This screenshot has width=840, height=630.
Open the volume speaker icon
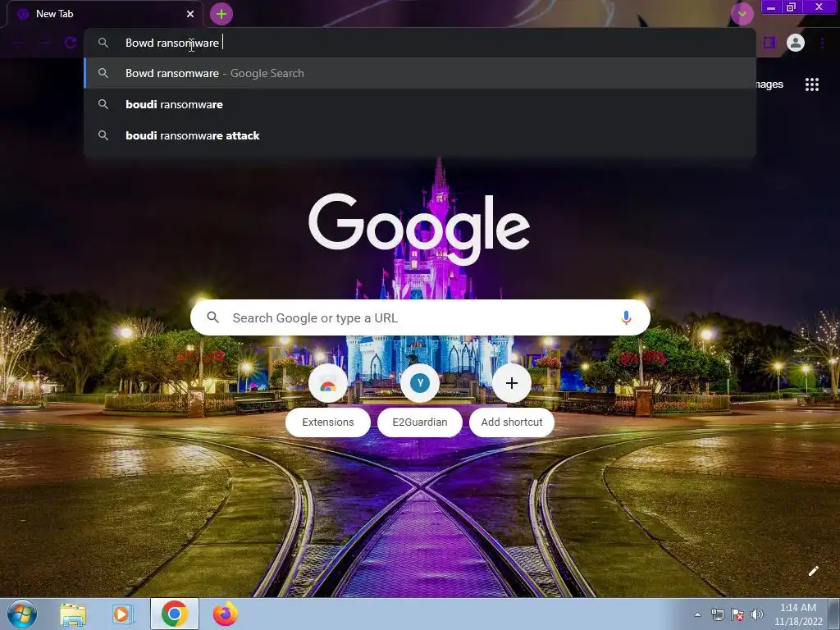[756, 614]
